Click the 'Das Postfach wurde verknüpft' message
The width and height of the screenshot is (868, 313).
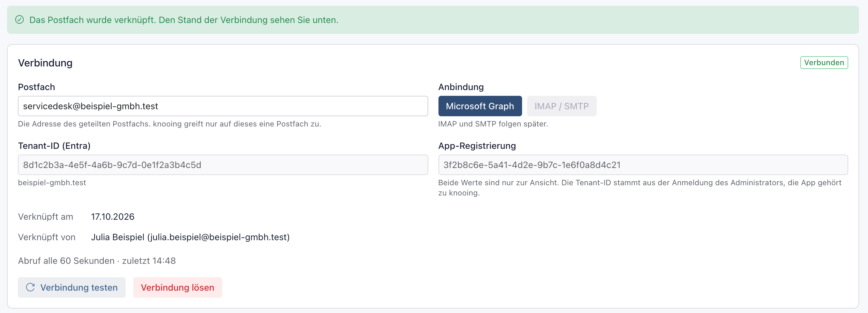pyautogui.click(x=183, y=20)
